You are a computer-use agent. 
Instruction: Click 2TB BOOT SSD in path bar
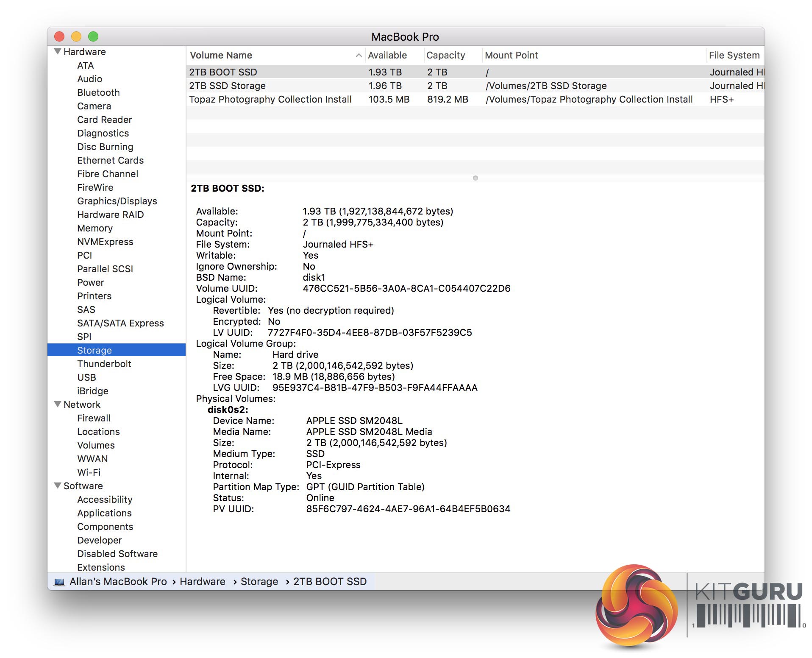[x=330, y=582]
